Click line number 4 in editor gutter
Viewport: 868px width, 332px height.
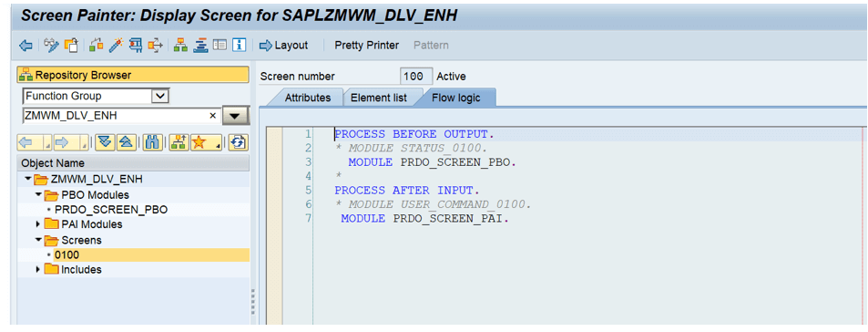(x=309, y=176)
